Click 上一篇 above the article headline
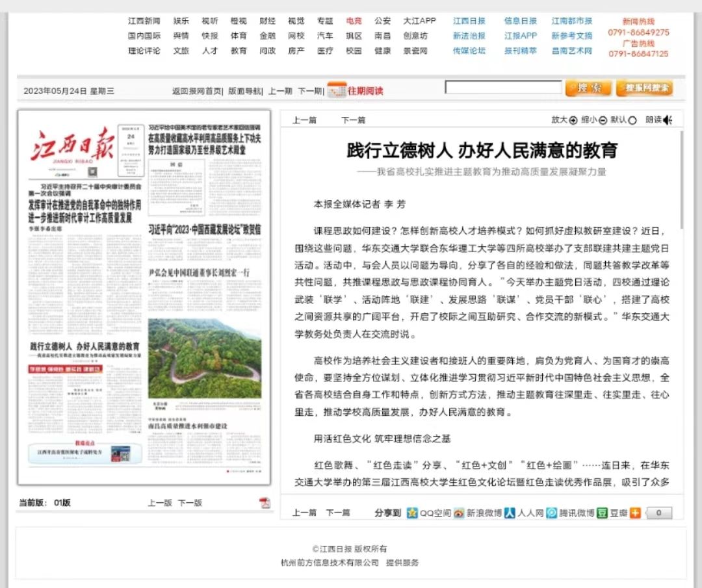 click(x=304, y=120)
